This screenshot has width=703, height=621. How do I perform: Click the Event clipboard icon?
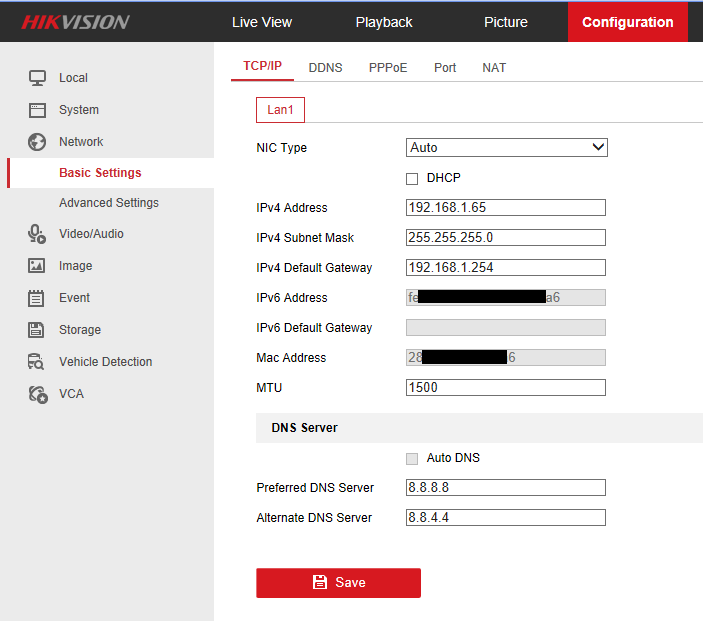(x=37, y=298)
